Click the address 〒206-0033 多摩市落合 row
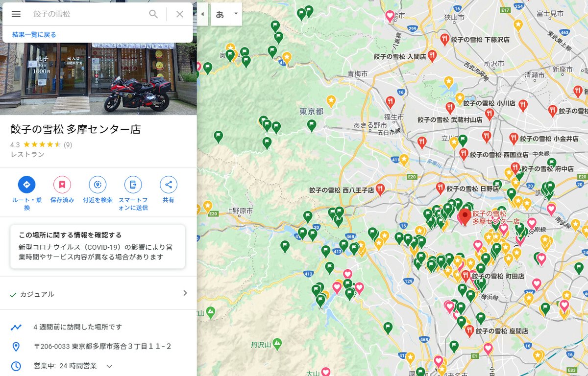 [98, 346]
